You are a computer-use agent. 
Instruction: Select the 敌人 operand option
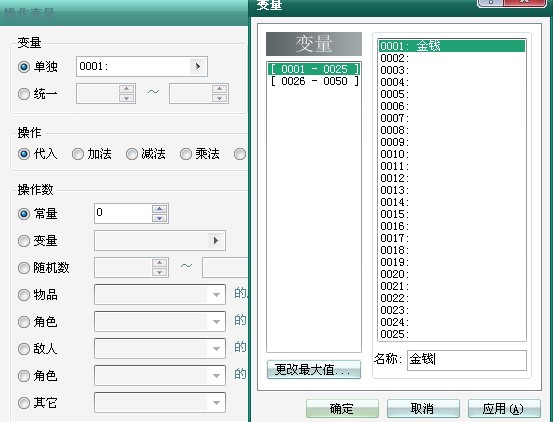[24, 349]
